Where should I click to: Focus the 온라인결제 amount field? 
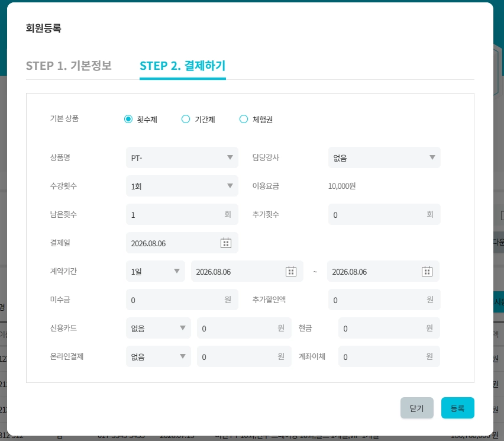click(x=244, y=356)
